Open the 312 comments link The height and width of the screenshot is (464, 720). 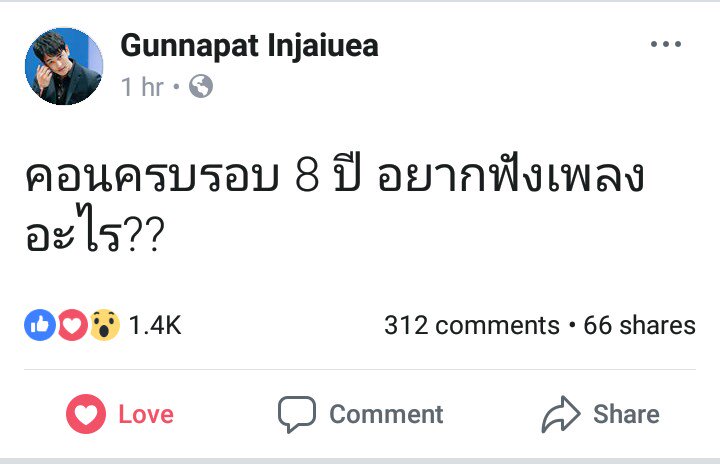point(471,325)
